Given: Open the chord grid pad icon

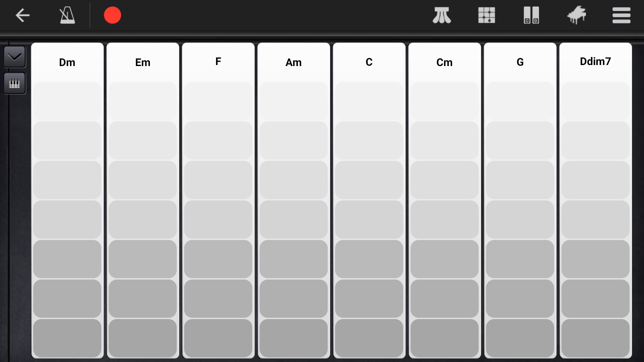Looking at the screenshot, I should (x=486, y=15).
